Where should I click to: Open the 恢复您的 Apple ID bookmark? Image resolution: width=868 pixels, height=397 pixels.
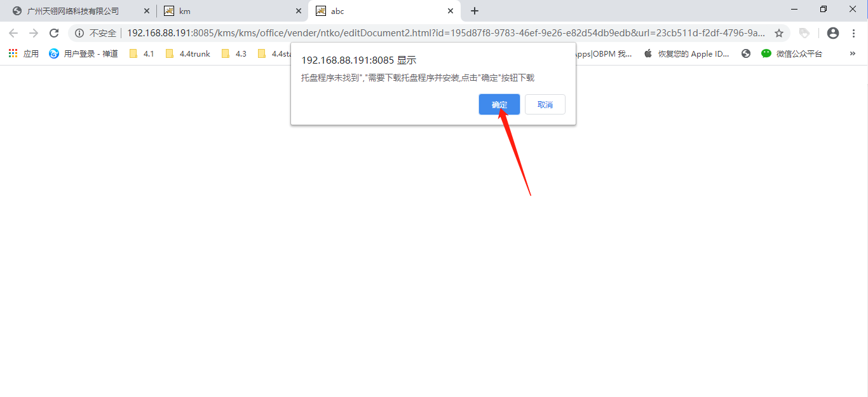(687, 54)
